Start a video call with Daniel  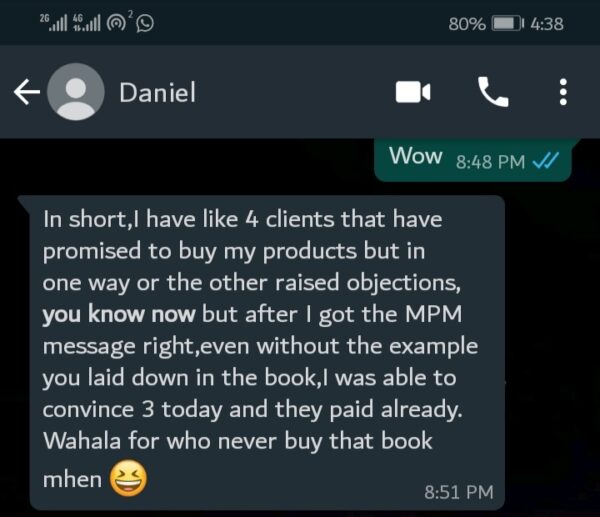tap(413, 92)
